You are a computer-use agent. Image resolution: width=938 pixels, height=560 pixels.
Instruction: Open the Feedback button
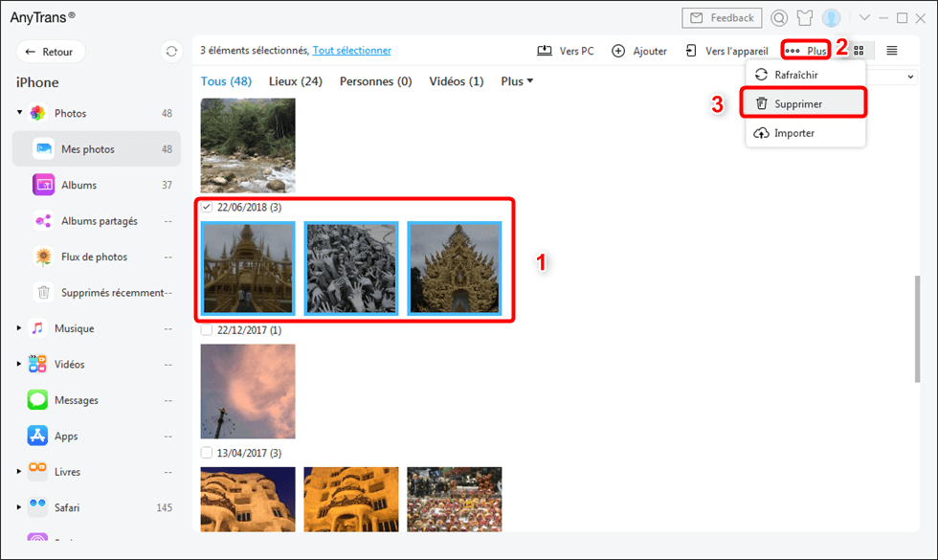pyautogui.click(x=722, y=18)
